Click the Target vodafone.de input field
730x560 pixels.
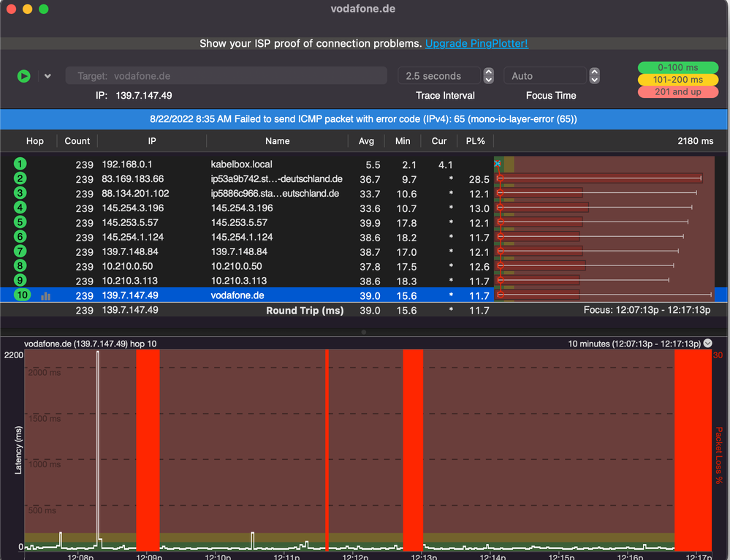click(227, 75)
